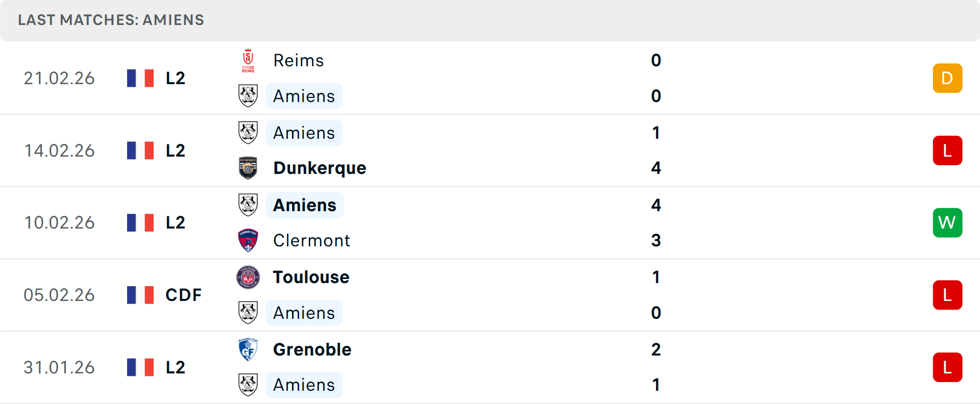980x404 pixels.
Task: Click the date 31.01.26
Action: [x=59, y=367]
